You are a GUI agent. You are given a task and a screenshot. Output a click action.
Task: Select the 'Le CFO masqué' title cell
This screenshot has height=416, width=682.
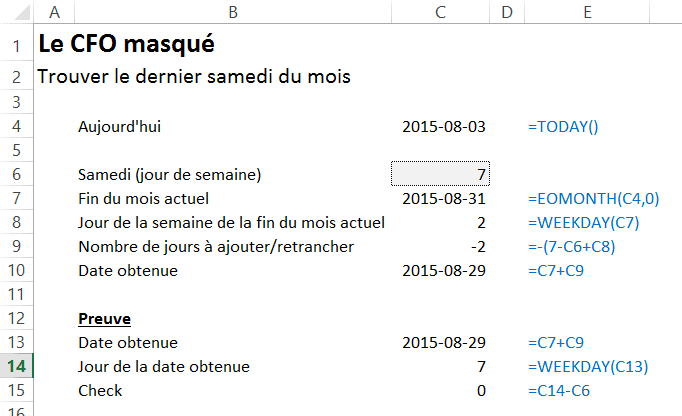click(126, 45)
